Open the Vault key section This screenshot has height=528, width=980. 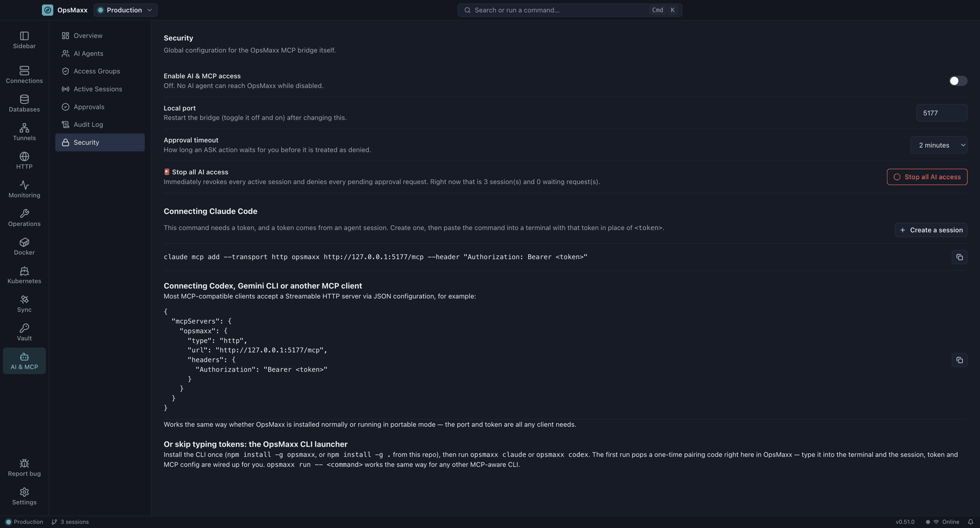point(24,332)
